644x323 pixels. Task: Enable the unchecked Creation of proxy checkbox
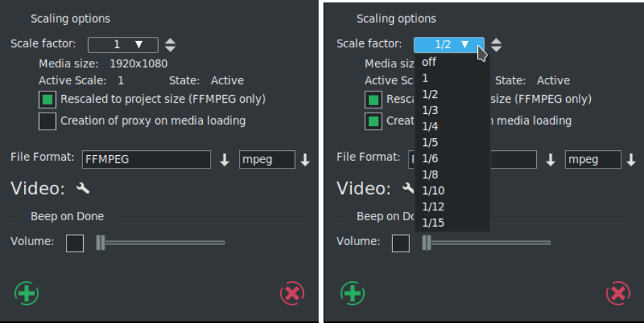coord(48,121)
